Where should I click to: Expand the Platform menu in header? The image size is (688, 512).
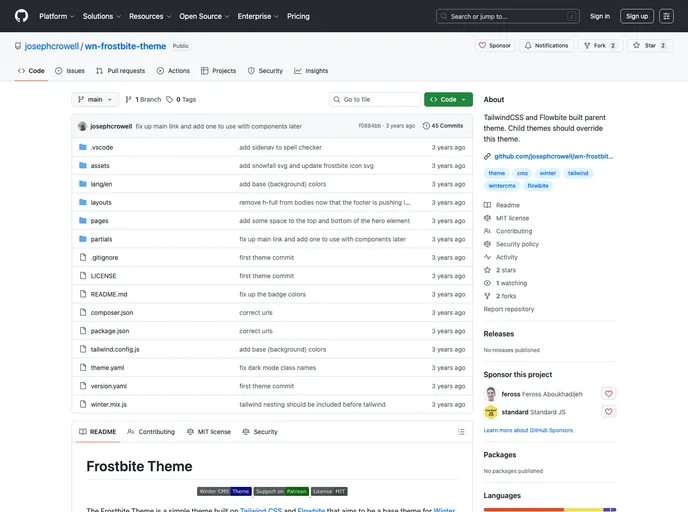56,16
